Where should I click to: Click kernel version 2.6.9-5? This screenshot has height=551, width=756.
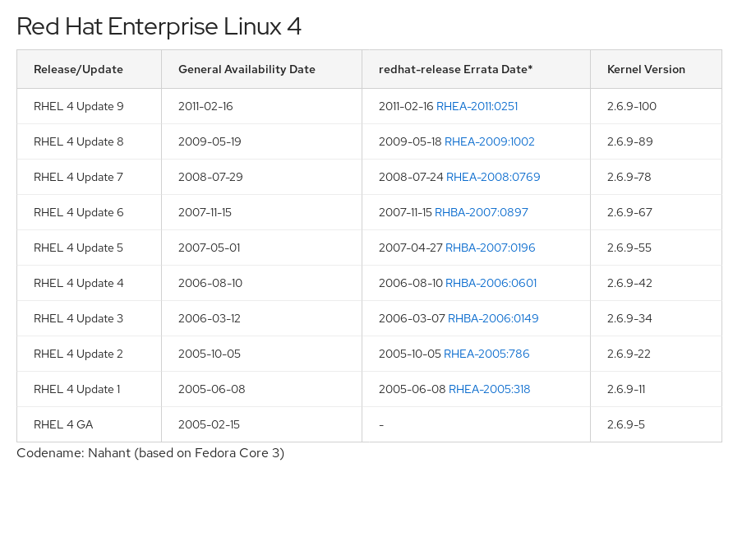click(626, 424)
